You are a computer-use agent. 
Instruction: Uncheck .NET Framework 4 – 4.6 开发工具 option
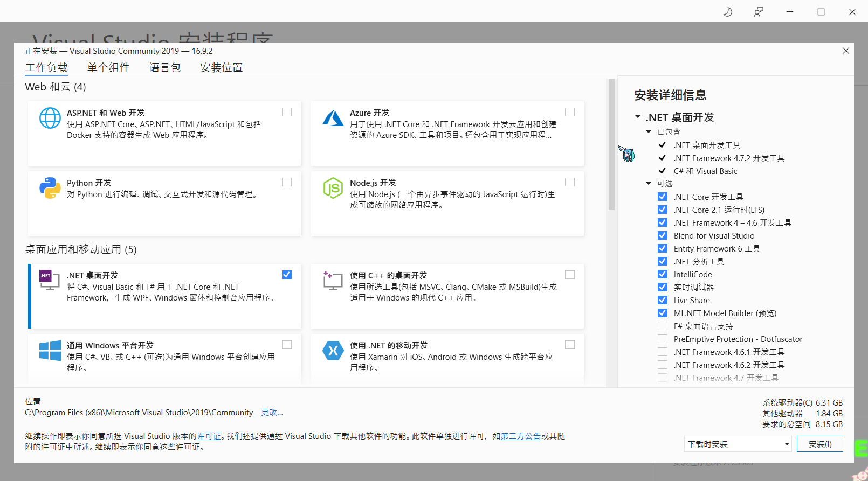[663, 222]
